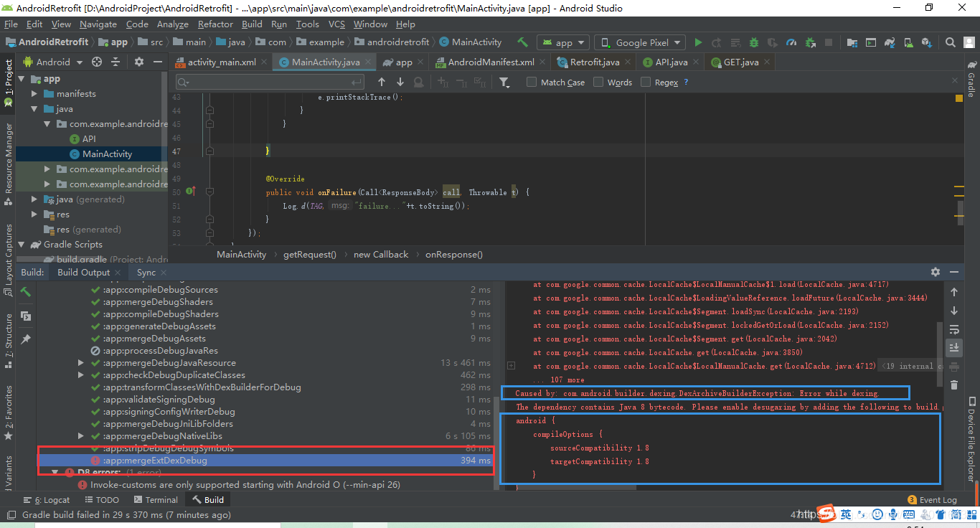Image resolution: width=980 pixels, height=528 pixels.
Task: Open Build panel gear settings
Action: click(x=936, y=272)
